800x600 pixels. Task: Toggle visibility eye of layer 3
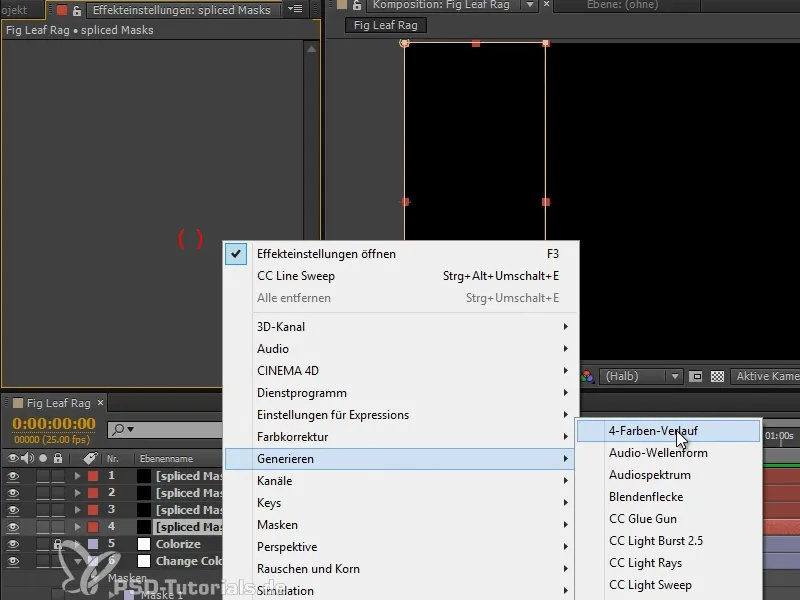tap(13, 510)
